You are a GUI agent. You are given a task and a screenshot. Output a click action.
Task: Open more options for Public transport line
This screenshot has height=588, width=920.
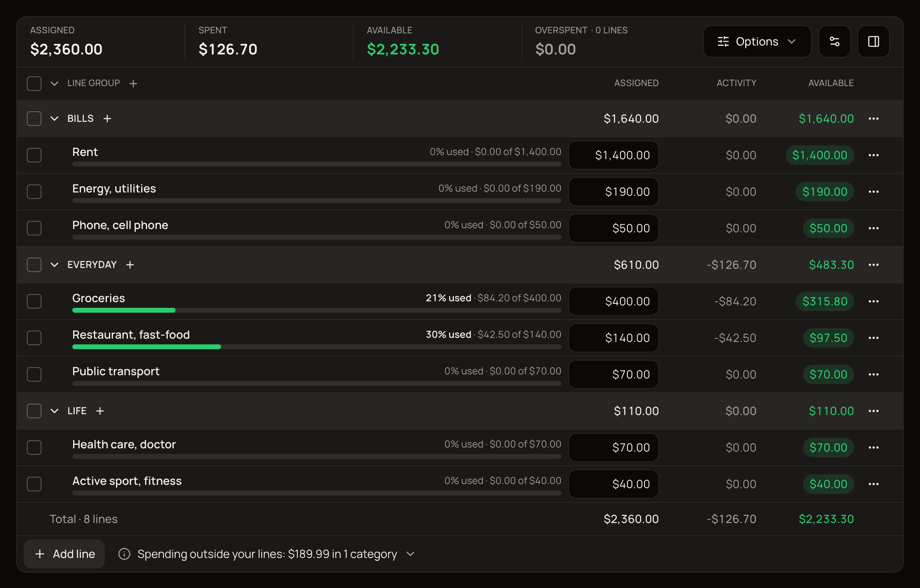click(874, 374)
